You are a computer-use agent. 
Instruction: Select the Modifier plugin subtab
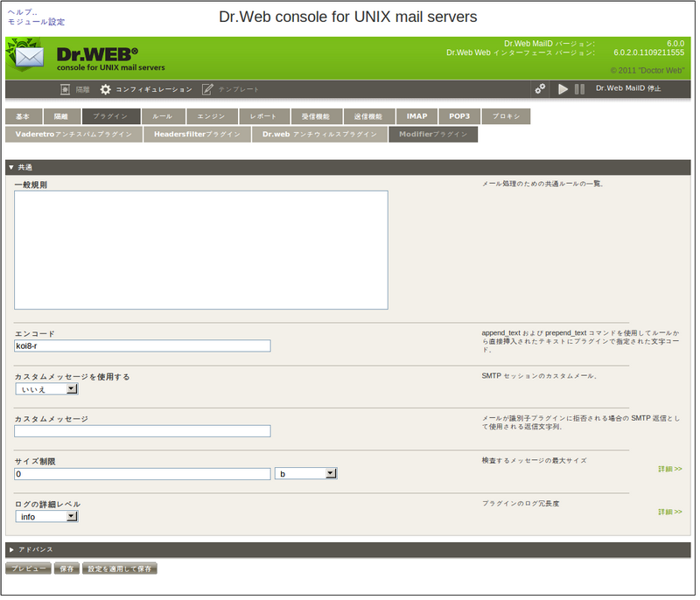433,135
